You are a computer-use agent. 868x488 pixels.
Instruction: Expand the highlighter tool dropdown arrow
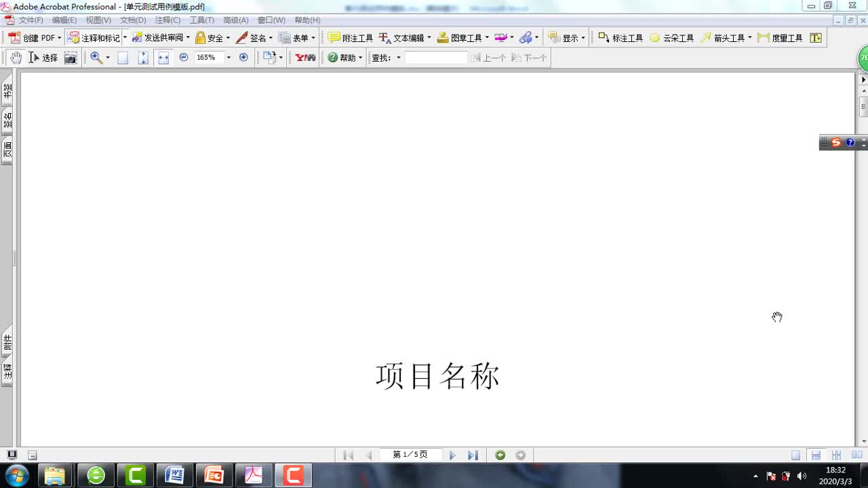coord(511,38)
